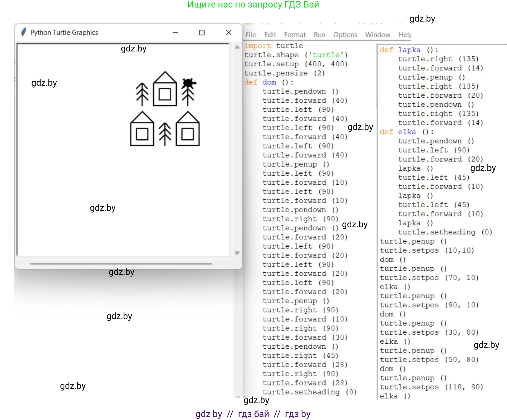507x420 pixels.
Task: Open the Window menu
Action: [377, 35]
